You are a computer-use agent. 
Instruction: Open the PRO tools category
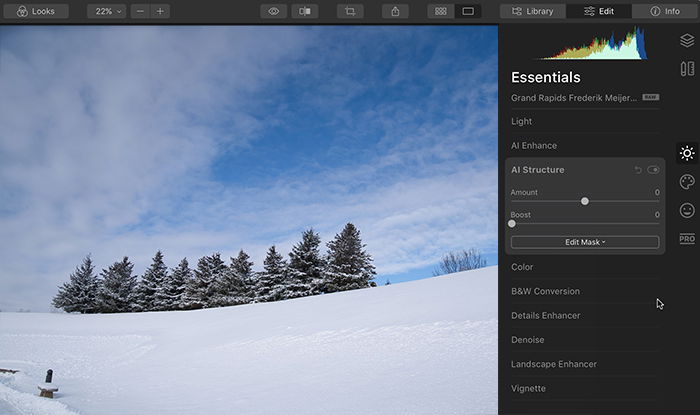point(687,239)
